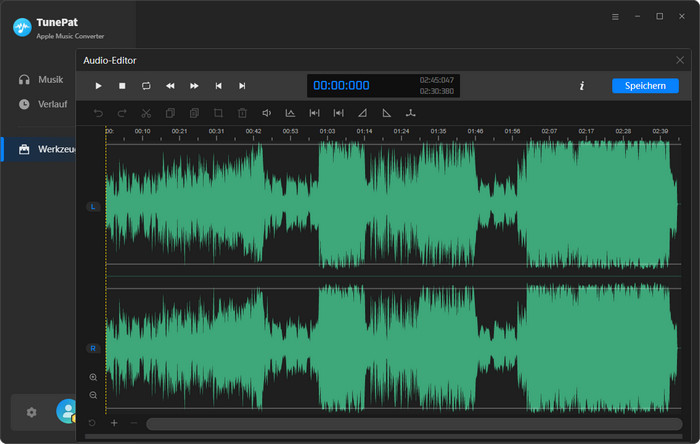Click the current time display 00:00:000

pos(341,85)
